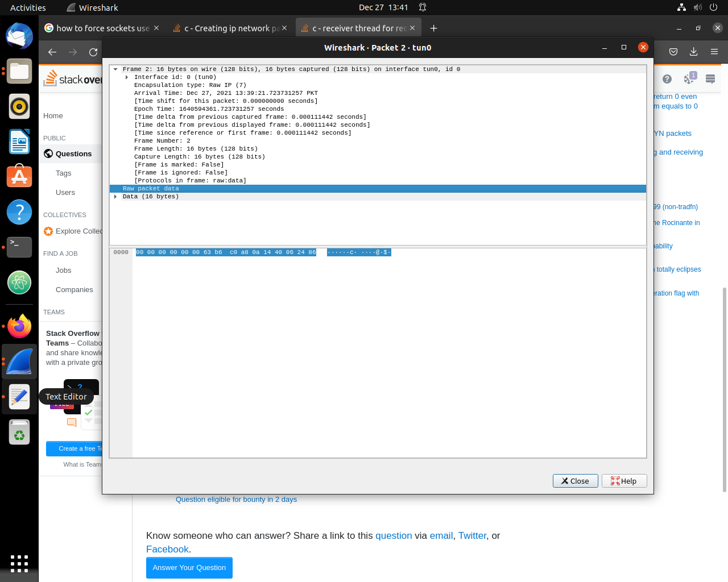Select the Raw packet data row

click(x=378, y=189)
